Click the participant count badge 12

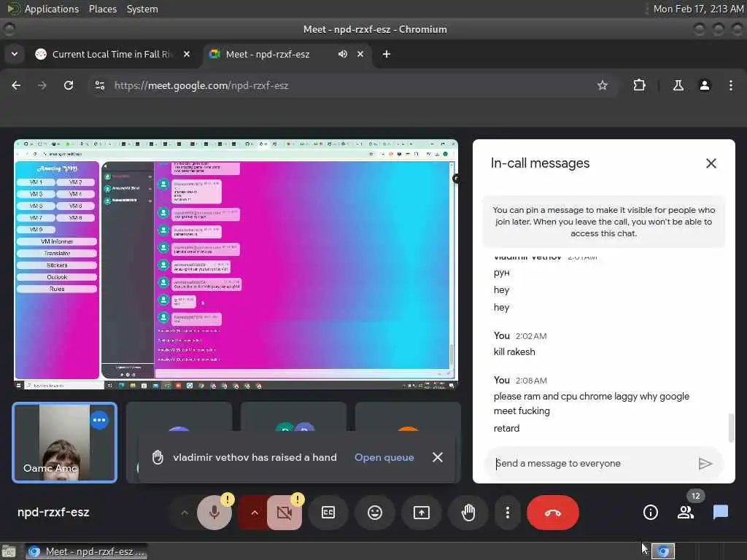click(695, 496)
